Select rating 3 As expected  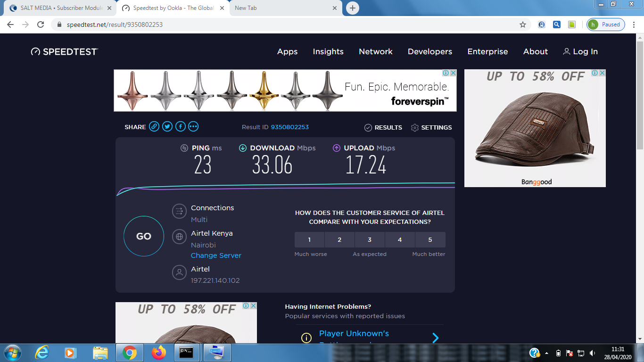tap(370, 240)
